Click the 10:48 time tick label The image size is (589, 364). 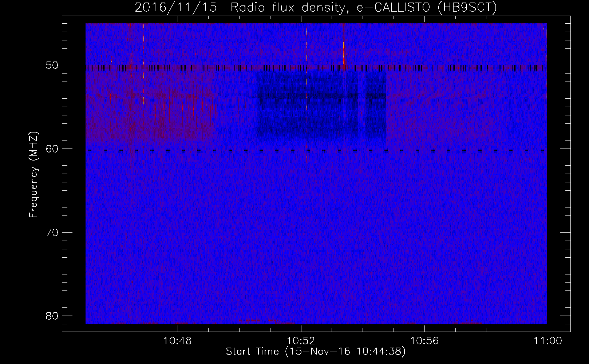(x=178, y=341)
